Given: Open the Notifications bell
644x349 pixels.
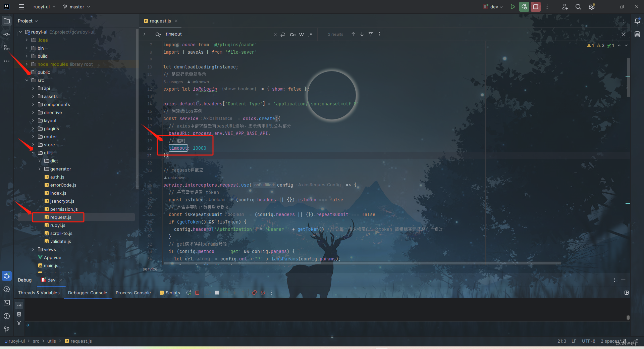Looking at the screenshot, I should coord(637,21).
